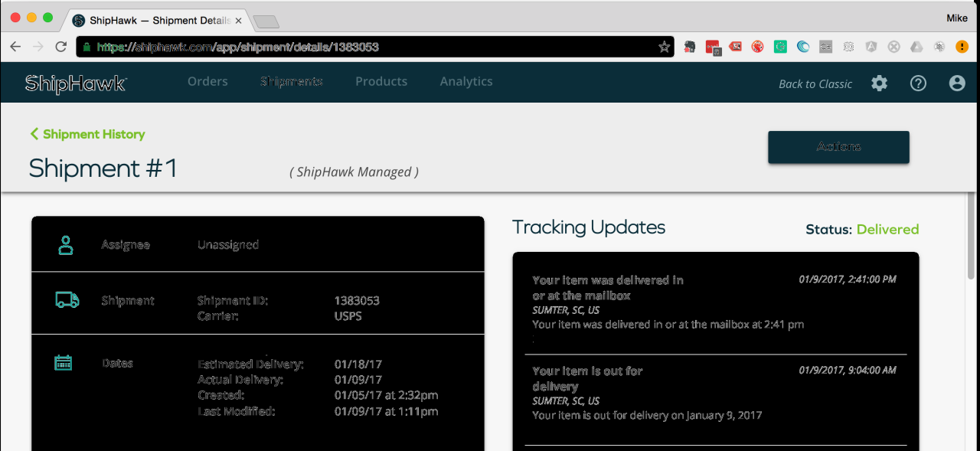Navigate to the Products section
Image resolution: width=980 pixels, height=451 pixels.
pyautogui.click(x=381, y=81)
